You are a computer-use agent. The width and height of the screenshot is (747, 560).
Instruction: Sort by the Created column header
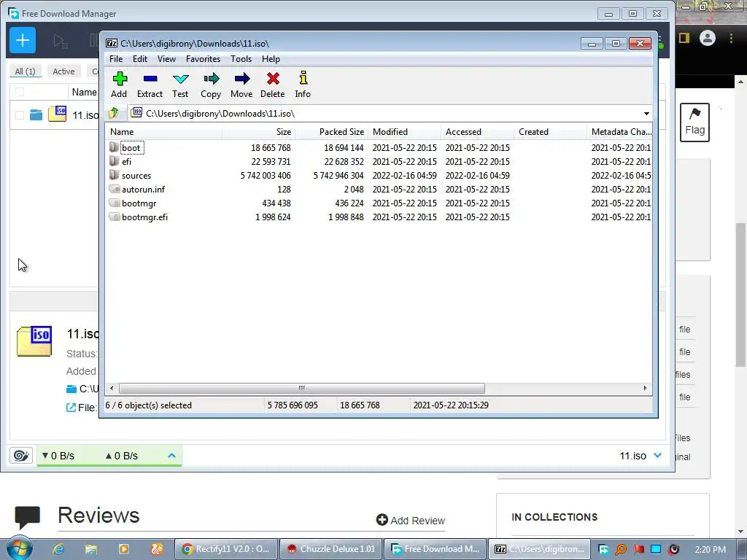click(x=550, y=132)
